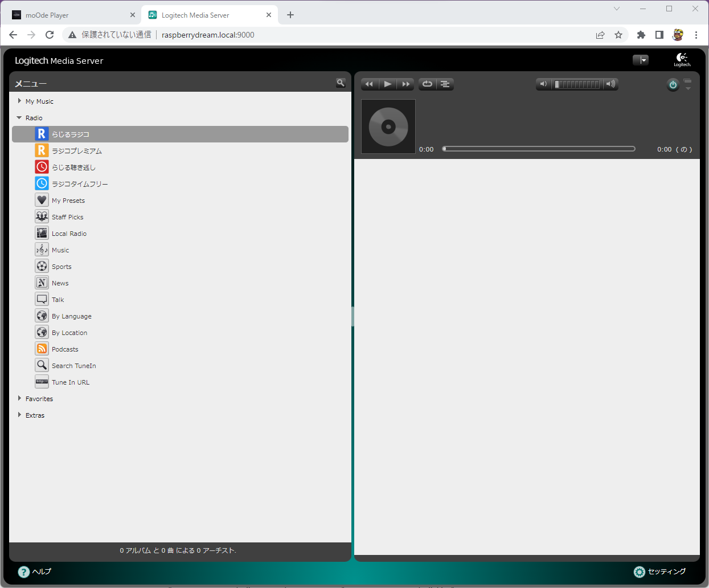Click the volume level slider
Screen dimensions: 709x588
click(577, 84)
